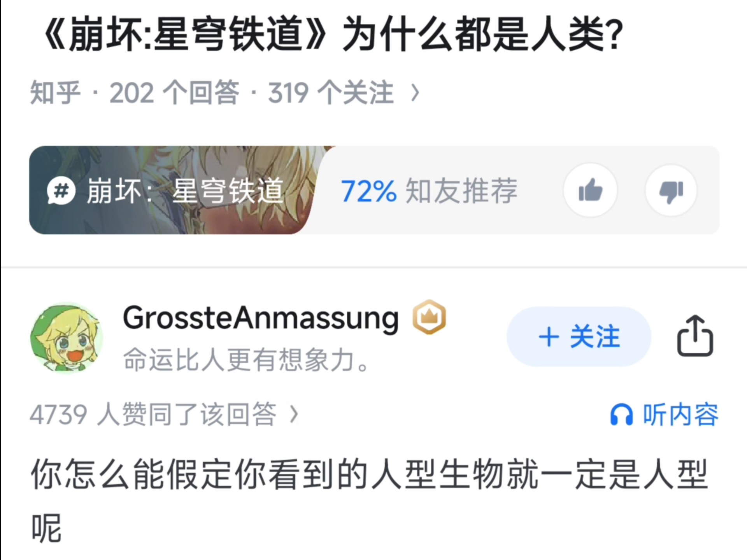Screen dimensions: 747x560
Task: Toggle the 关注 follow button
Action: [579, 336]
